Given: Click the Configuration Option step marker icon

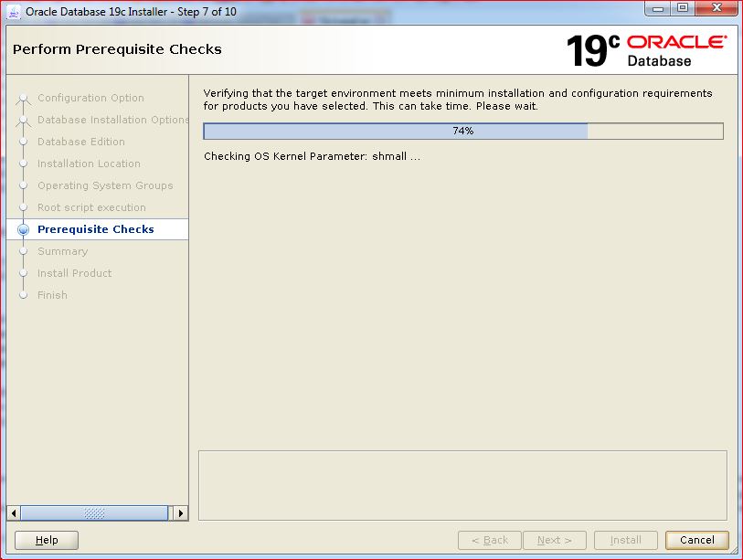Looking at the screenshot, I should click(x=23, y=99).
